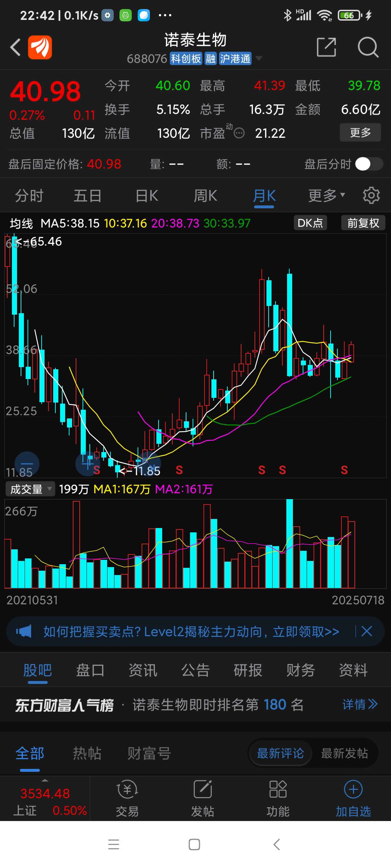Viewport: 391px width, 868px height.
Task: Select the 热帖 posts tab
Action: pyautogui.click(x=87, y=753)
